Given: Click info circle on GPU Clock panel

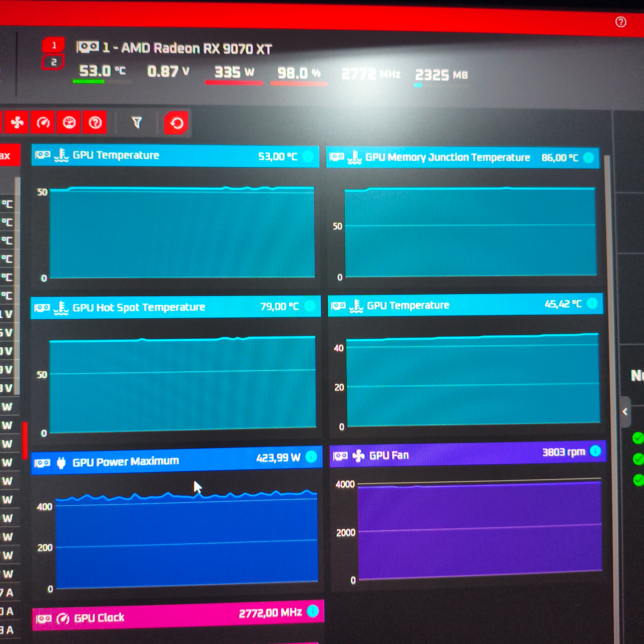Looking at the screenshot, I should (313, 611).
